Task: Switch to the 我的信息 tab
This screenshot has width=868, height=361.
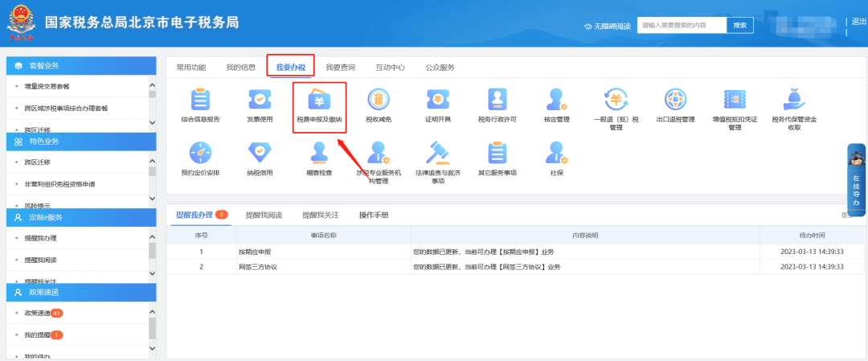Action: point(241,68)
